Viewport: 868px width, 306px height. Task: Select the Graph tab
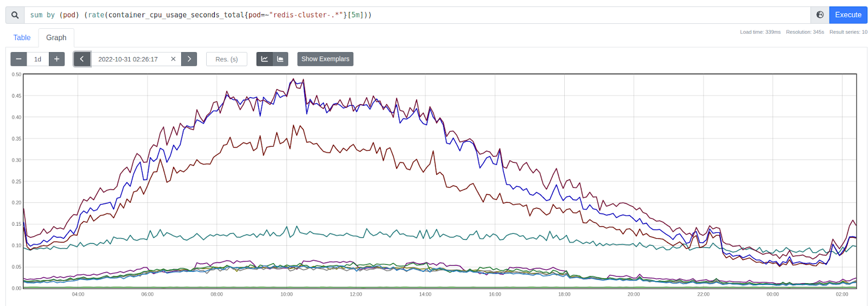(56, 37)
